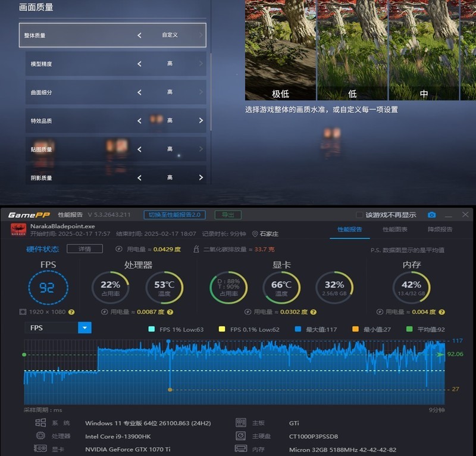Click the GPU 66℃ temperature gauge
Screen dimensions: 476x456
pos(281,288)
